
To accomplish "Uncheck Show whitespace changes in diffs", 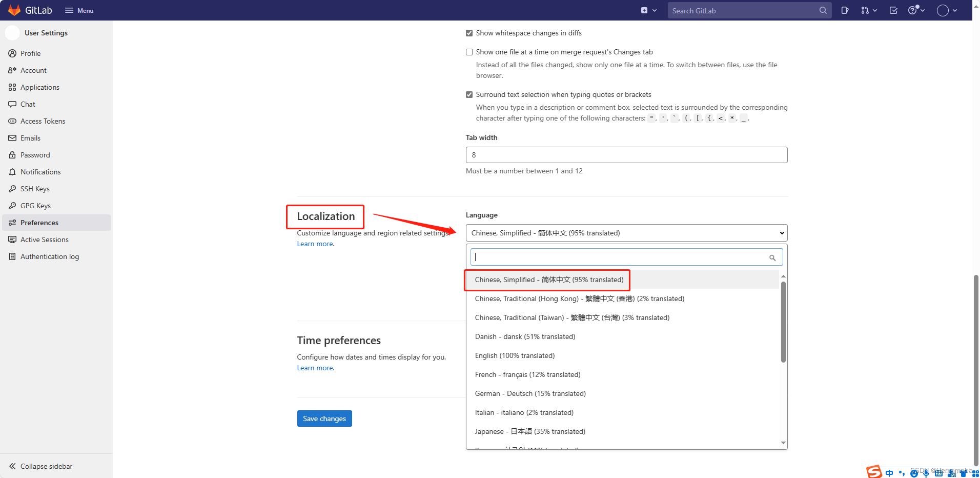I will pos(469,33).
